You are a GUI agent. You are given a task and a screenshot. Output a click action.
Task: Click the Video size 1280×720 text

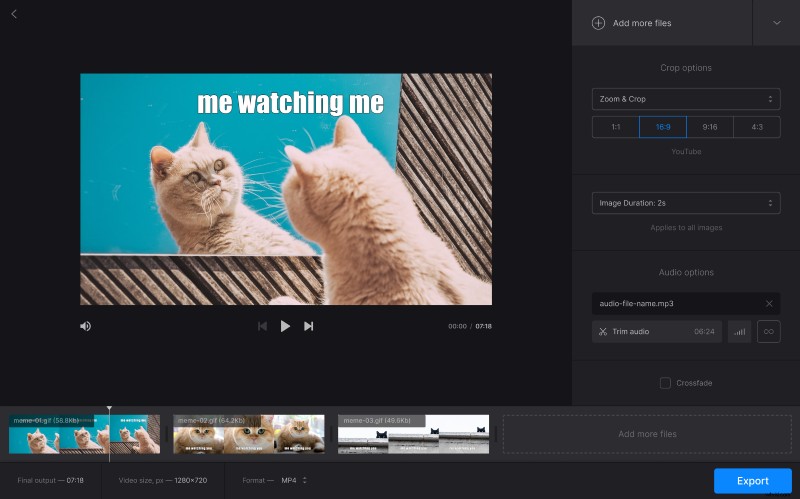(163, 480)
